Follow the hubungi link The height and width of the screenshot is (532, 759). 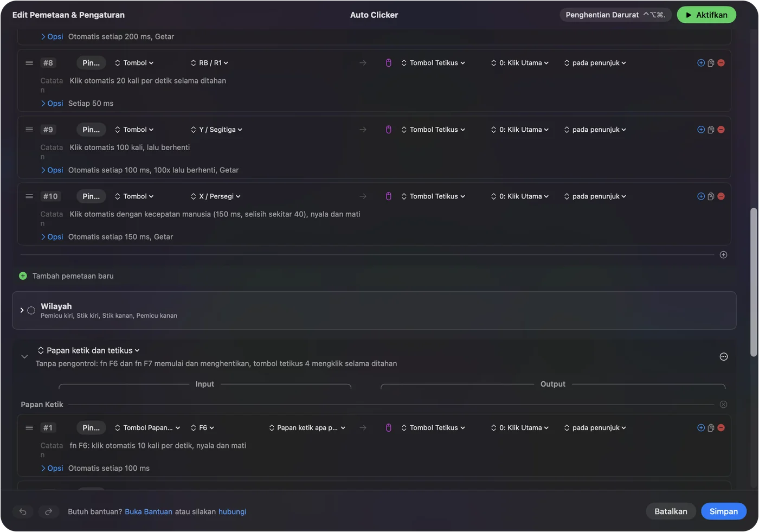[233, 512]
